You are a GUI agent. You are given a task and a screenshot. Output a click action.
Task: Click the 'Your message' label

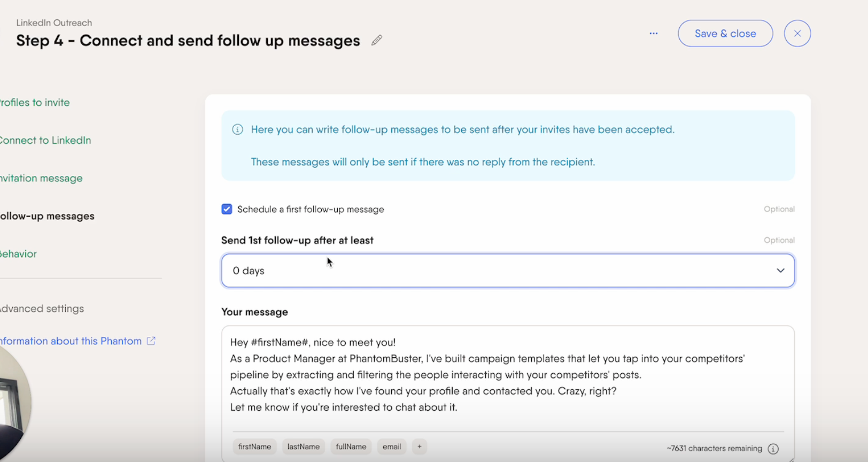(254, 312)
